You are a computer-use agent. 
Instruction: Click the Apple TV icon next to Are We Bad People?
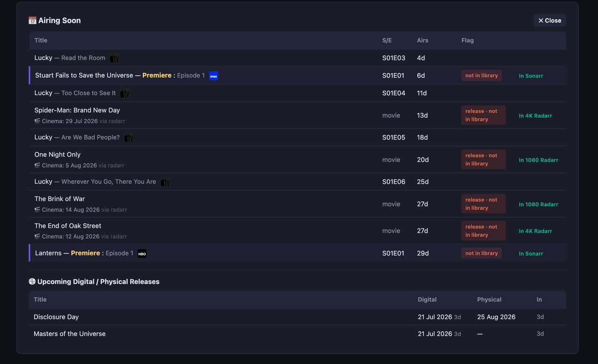(x=128, y=138)
